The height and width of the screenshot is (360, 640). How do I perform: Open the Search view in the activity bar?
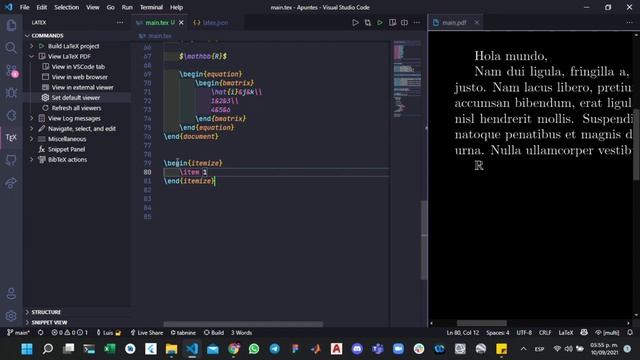pyautogui.click(x=11, y=48)
